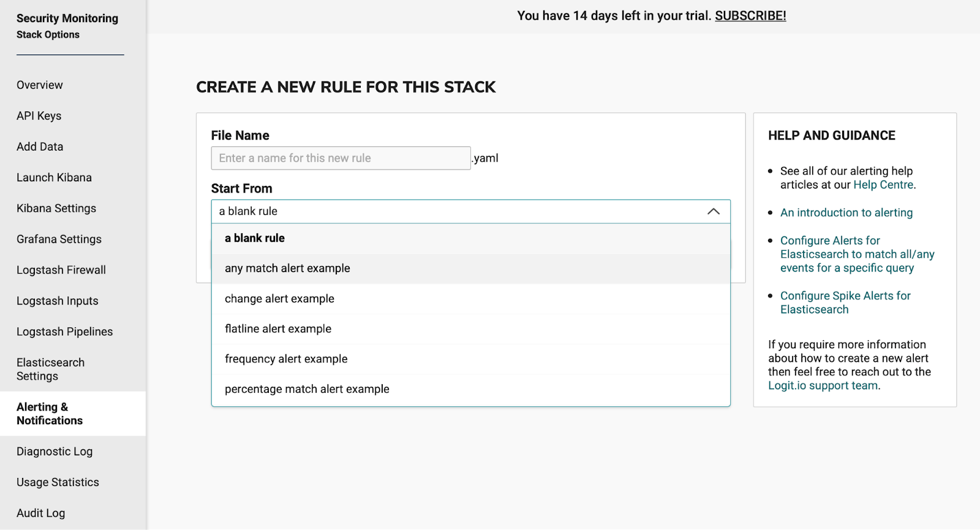Select 'a blank rule' option
980x530 pixels.
[x=255, y=238]
